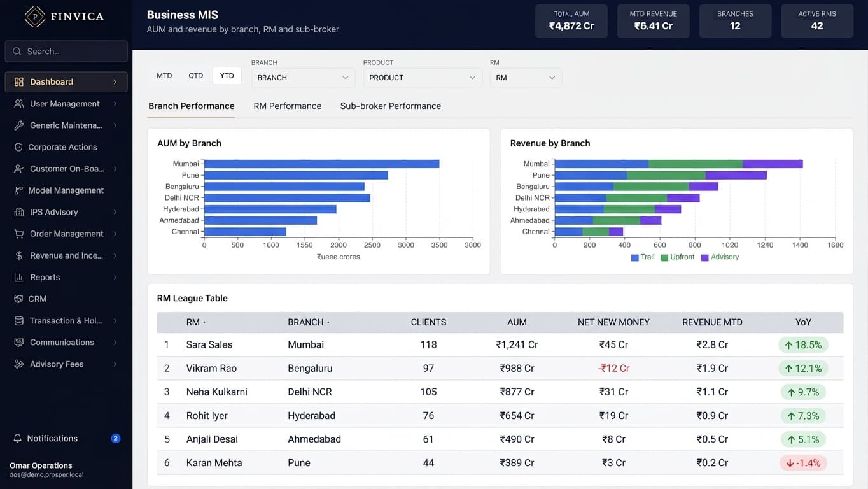Toggle the Advisory legend series
The height and width of the screenshot is (489, 868).
[x=720, y=257]
